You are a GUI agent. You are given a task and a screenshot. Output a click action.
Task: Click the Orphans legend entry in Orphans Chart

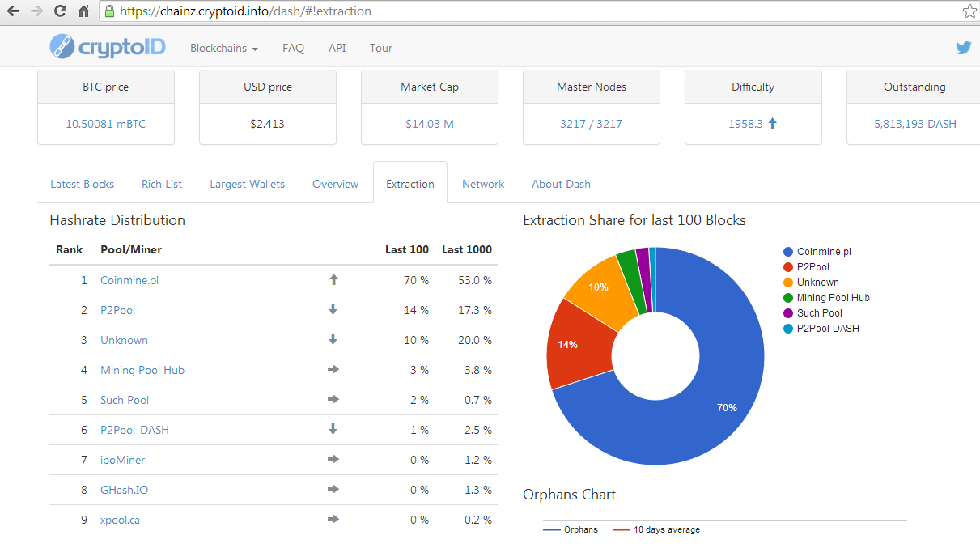571,529
